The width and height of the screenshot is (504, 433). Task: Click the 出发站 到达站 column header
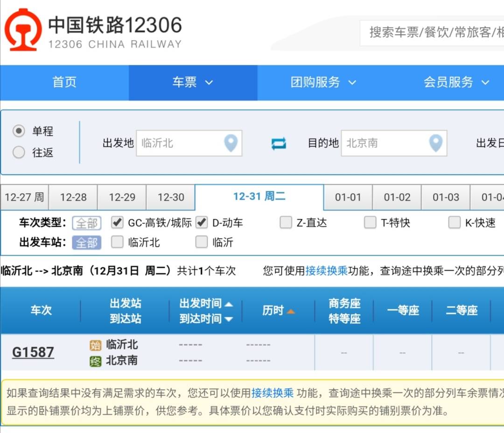click(126, 311)
